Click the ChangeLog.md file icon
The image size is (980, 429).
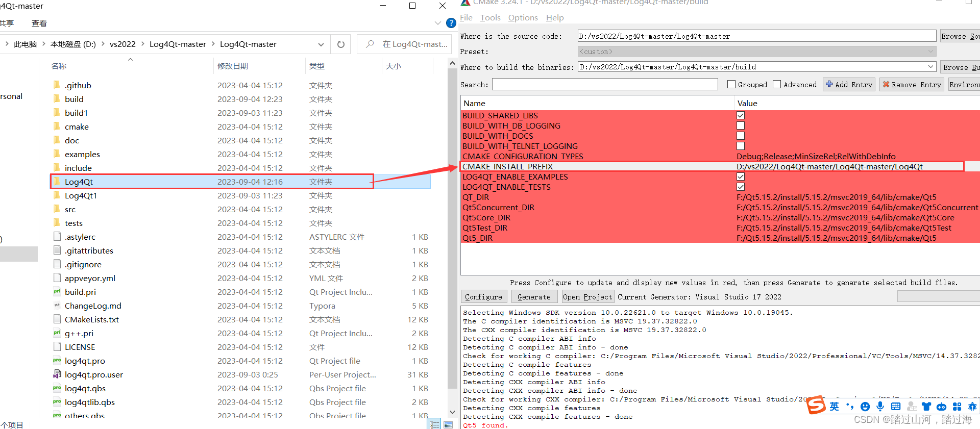57,305
